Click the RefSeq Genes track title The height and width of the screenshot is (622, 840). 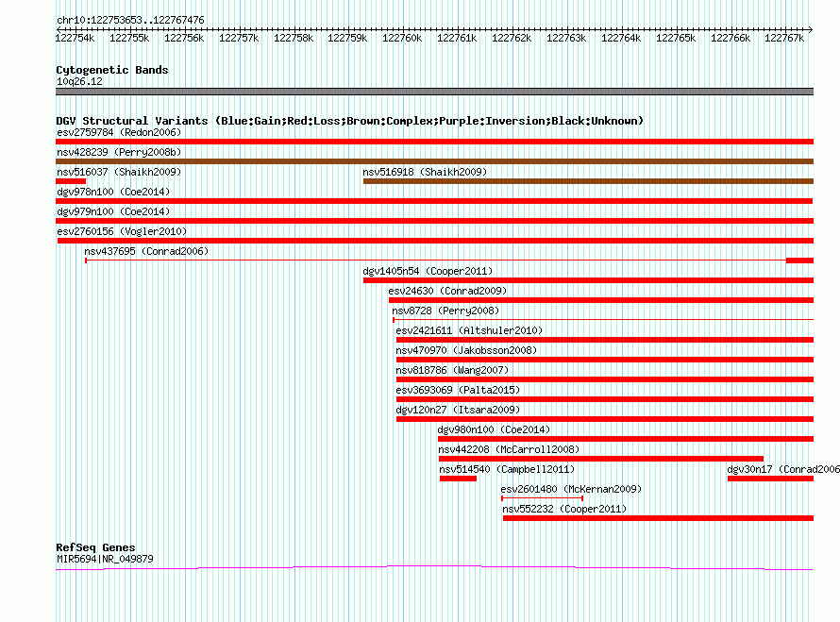[x=95, y=547]
